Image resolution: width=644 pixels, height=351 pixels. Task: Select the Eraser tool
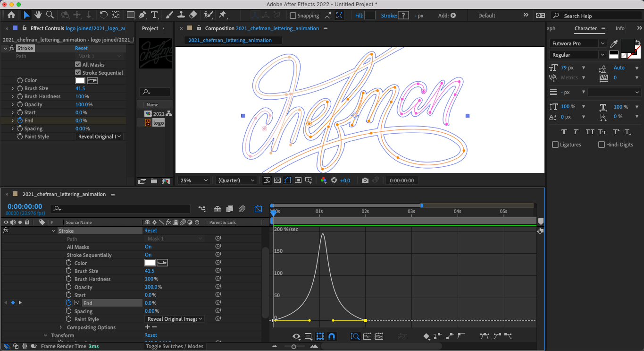tap(193, 15)
